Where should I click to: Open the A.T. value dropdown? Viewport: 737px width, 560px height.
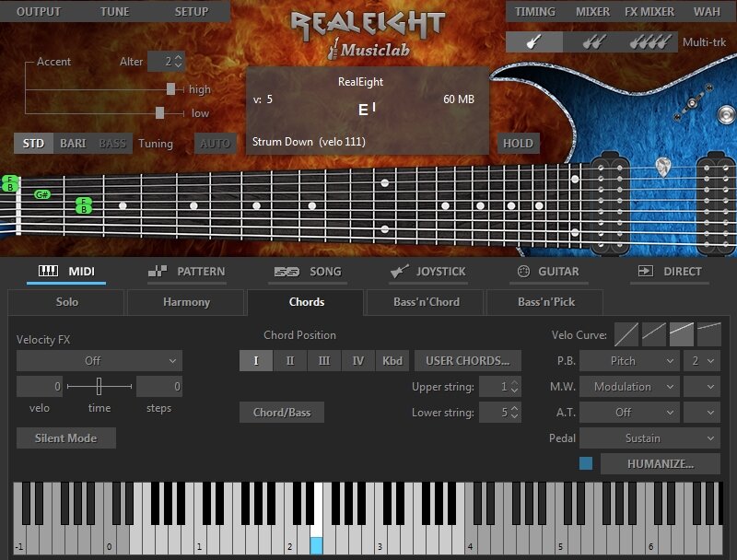702,413
